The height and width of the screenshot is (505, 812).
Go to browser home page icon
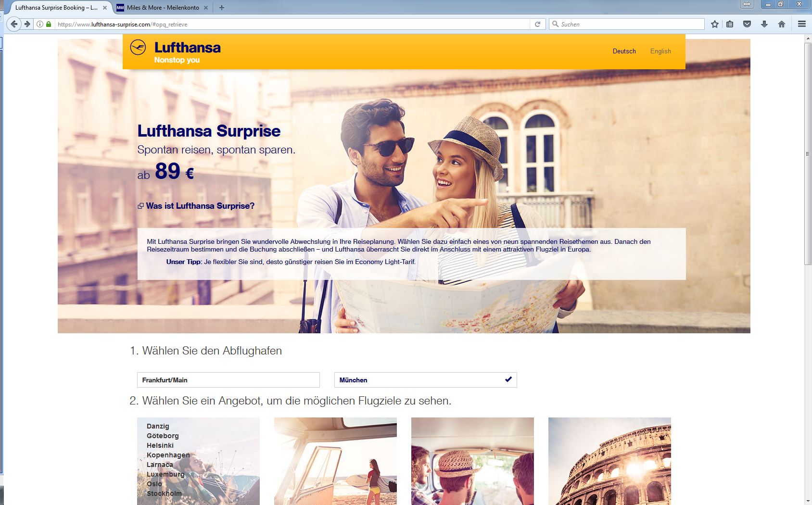coord(782,24)
